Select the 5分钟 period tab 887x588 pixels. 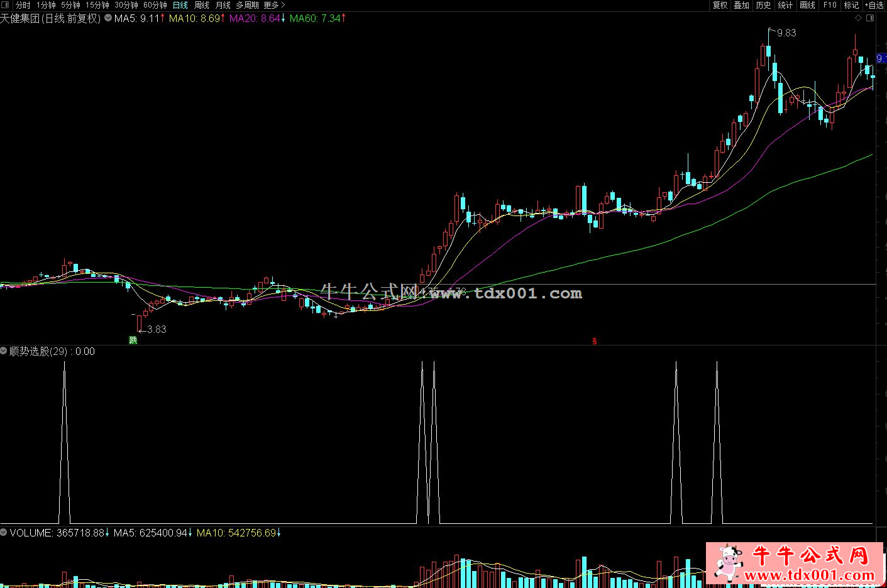[70, 5]
